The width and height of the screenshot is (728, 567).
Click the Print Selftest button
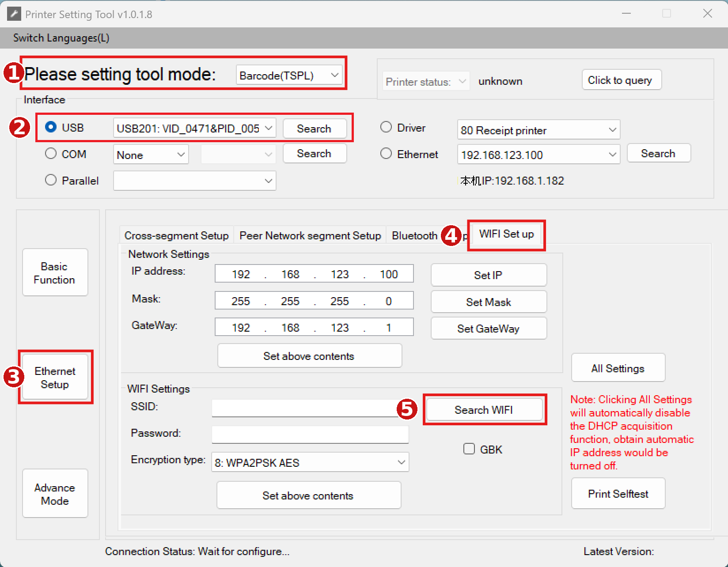click(x=618, y=493)
